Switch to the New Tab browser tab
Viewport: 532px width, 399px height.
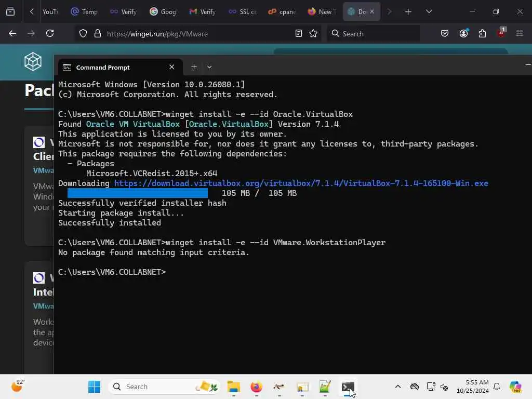coord(322,12)
